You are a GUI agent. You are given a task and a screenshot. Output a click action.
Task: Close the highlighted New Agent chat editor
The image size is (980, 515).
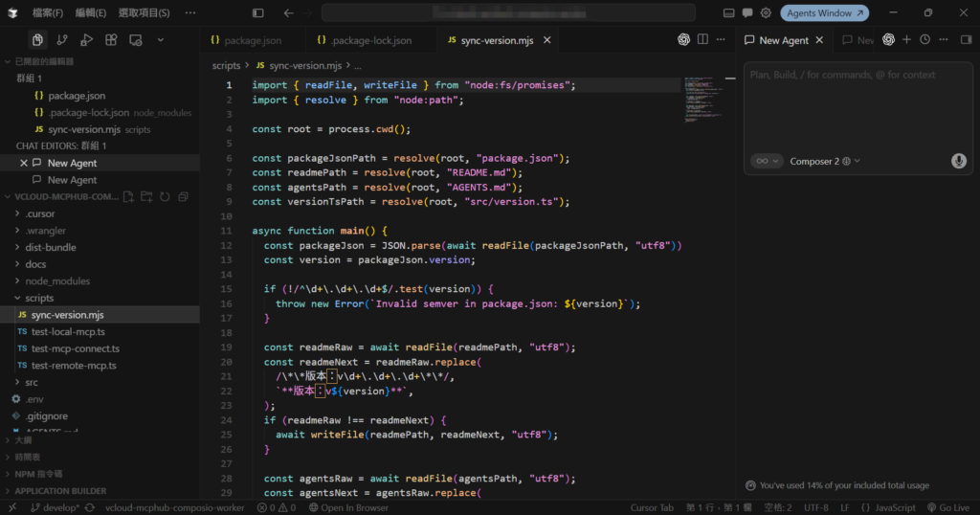(24, 163)
